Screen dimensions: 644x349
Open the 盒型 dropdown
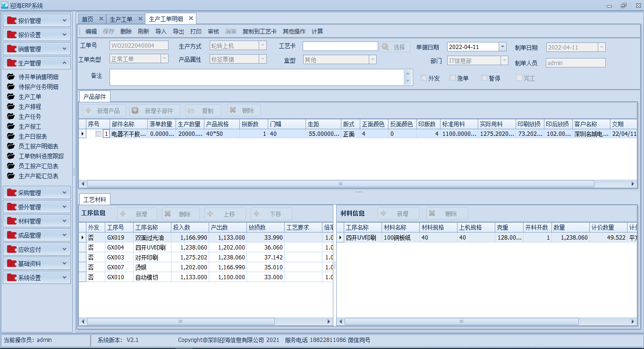[373, 60]
